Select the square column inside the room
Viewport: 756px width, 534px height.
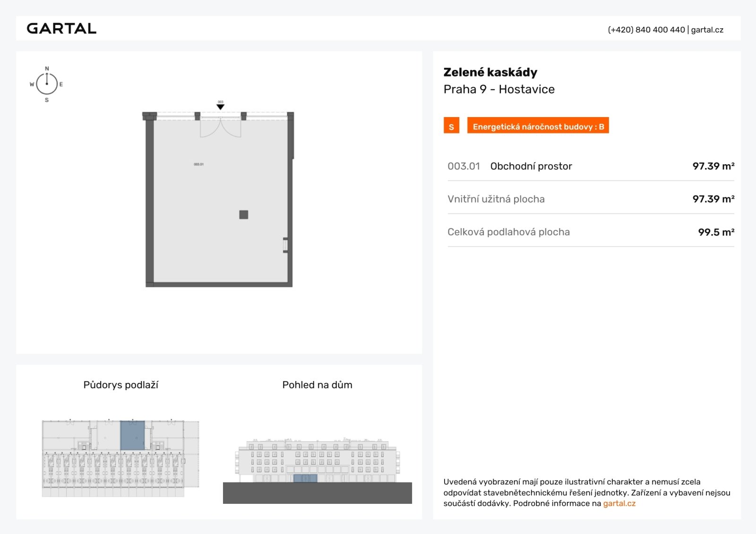pos(244,215)
